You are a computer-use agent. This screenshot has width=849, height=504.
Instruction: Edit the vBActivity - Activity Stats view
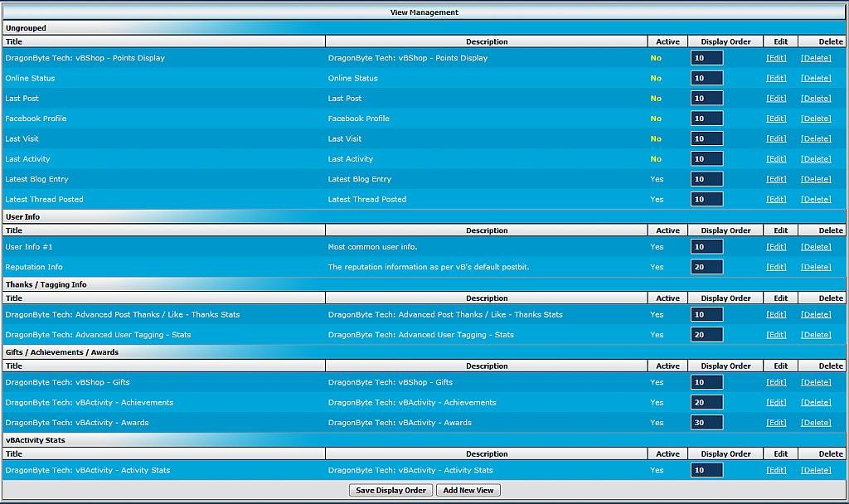(776, 470)
